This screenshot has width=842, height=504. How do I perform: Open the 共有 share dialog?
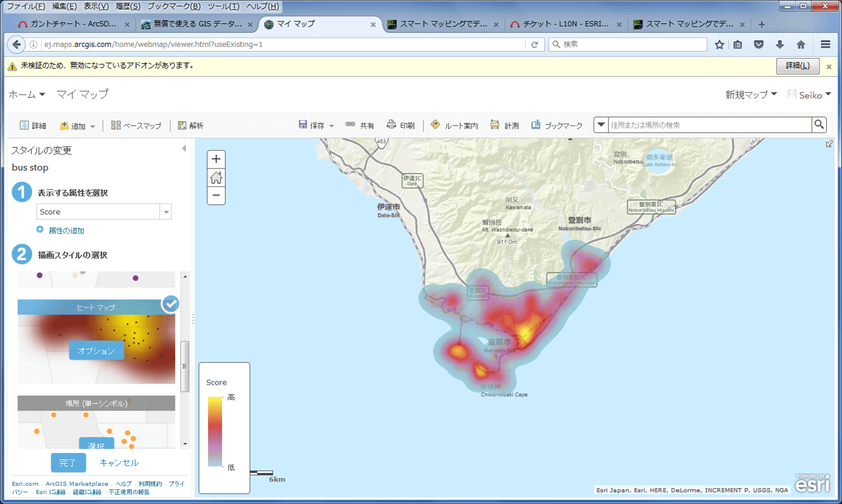(x=360, y=126)
